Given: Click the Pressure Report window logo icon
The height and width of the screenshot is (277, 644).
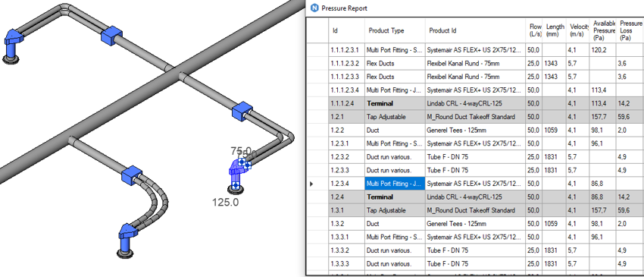Looking at the screenshot, I should pos(315,8).
